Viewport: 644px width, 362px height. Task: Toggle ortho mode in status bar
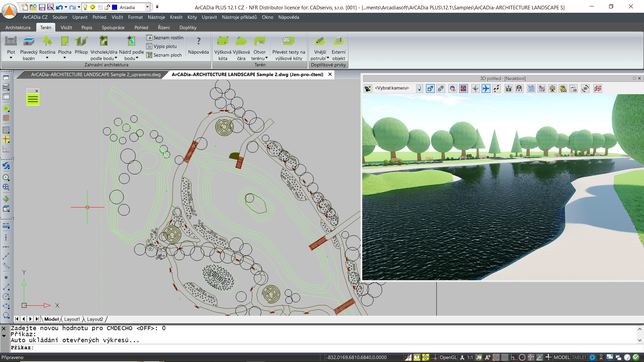tap(514, 357)
